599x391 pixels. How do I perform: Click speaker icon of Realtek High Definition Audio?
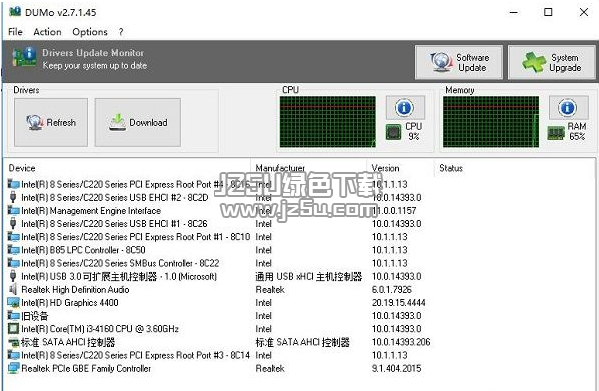point(13,289)
